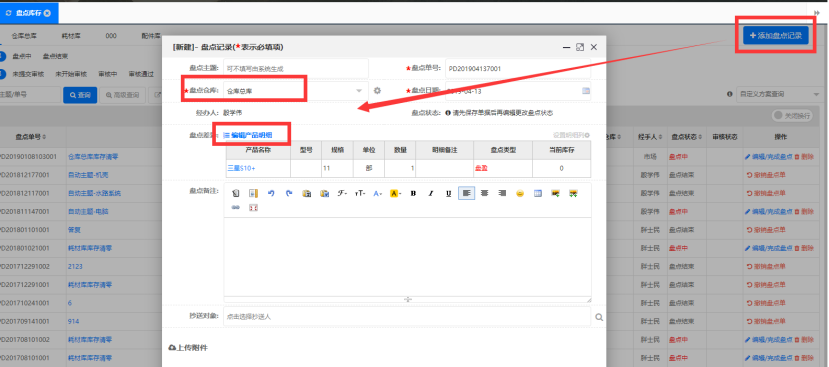Click the 主题/单号 search box
Viewport: 829px width, 367px height.
30,95
